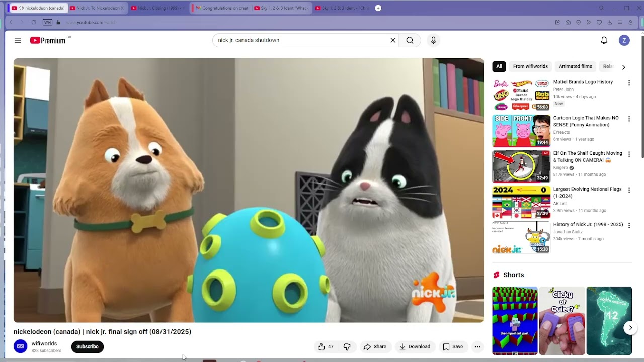
Task: Open Elf On The Shelf live thumbnail
Action: tap(521, 166)
